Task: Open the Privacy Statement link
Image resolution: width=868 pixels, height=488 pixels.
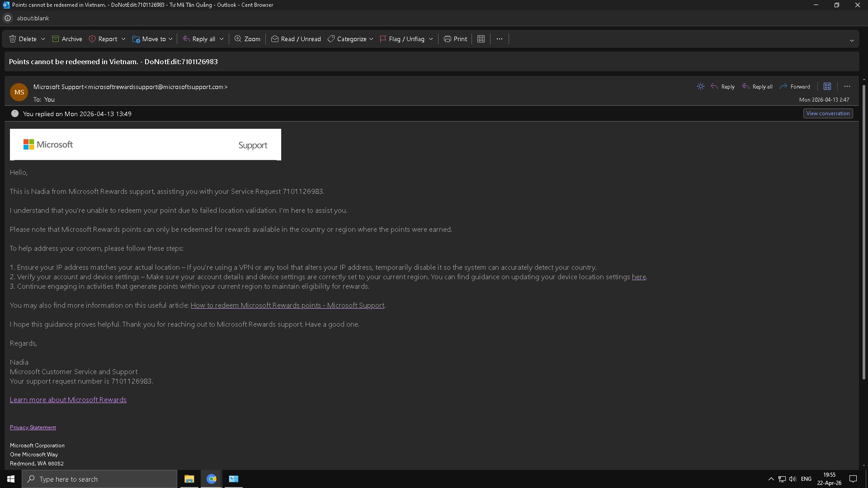Action: [x=33, y=427]
